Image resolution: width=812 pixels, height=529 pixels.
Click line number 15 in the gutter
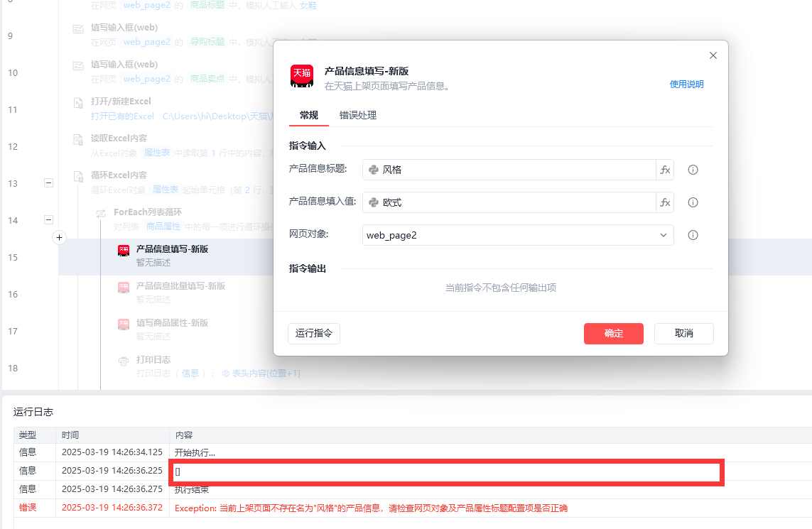[x=13, y=257]
